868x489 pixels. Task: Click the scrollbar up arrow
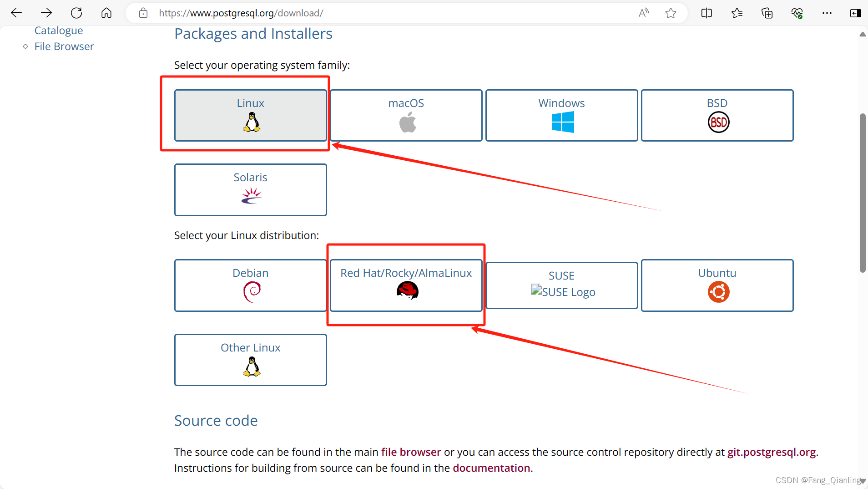pyautogui.click(x=863, y=34)
